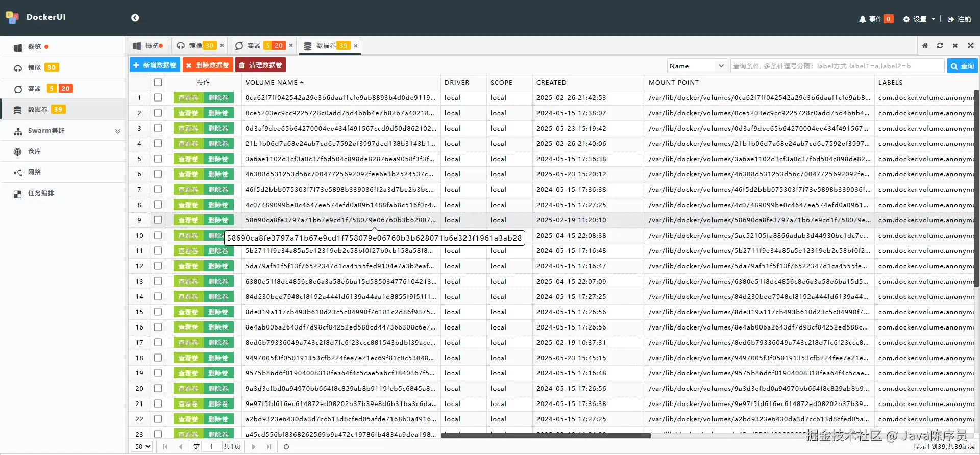
Task: Check the checkbox for row 21
Action: click(x=158, y=403)
